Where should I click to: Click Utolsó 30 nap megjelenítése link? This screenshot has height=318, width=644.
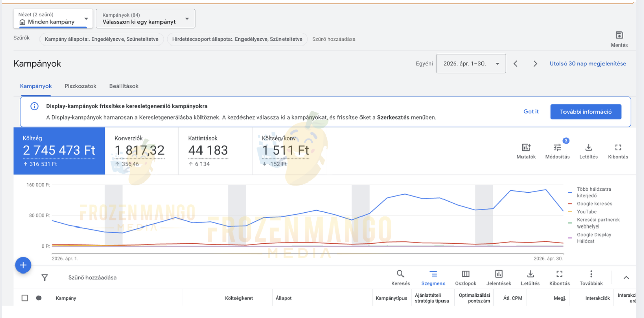588,64
